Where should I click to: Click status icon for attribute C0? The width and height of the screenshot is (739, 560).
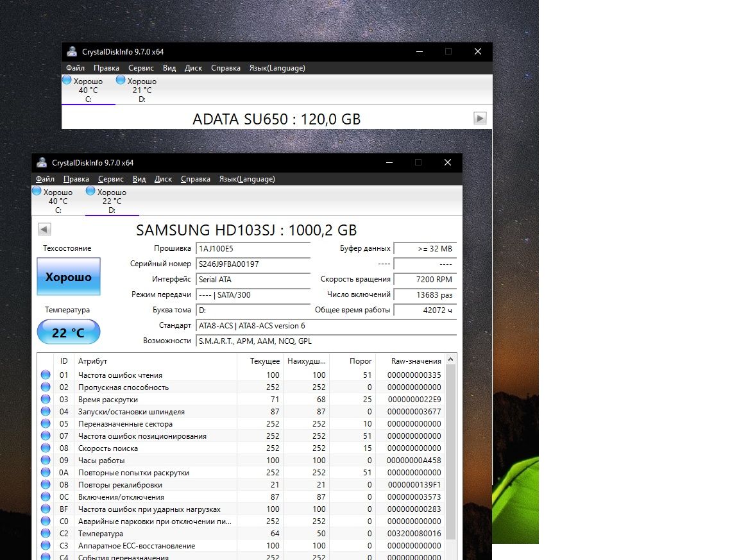(46, 522)
